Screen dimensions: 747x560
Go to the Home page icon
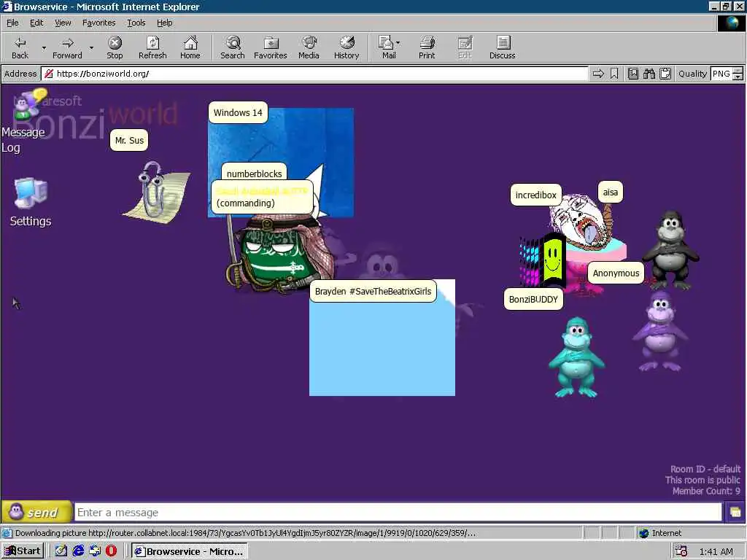coord(190,47)
